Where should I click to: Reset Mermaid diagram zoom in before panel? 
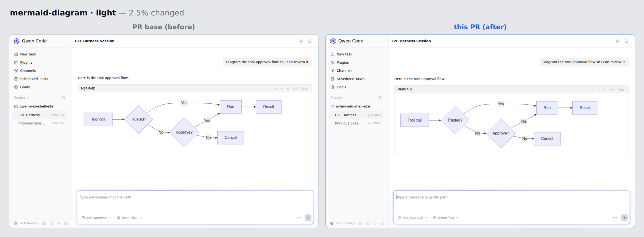pyautogui.click(x=282, y=89)
